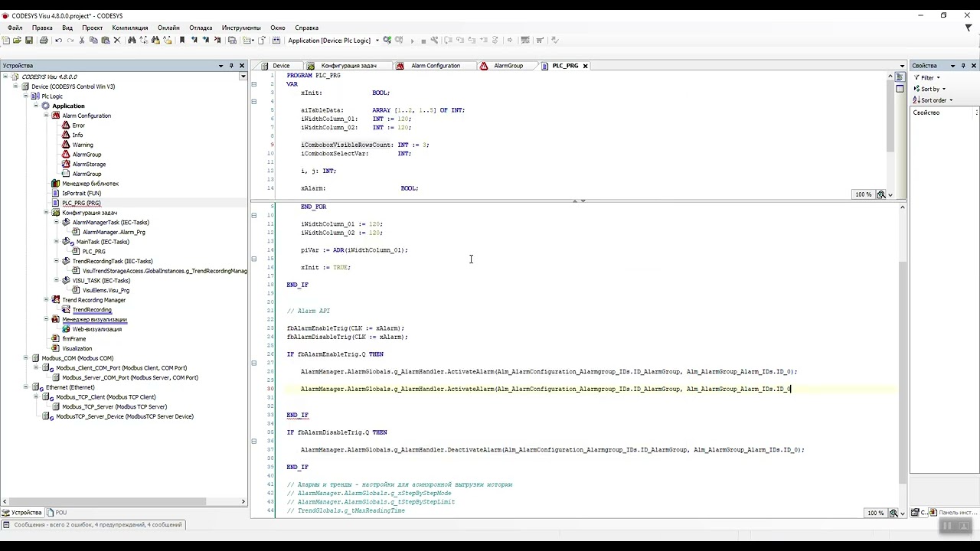Click the Cut scissors icon

point(82,41)
